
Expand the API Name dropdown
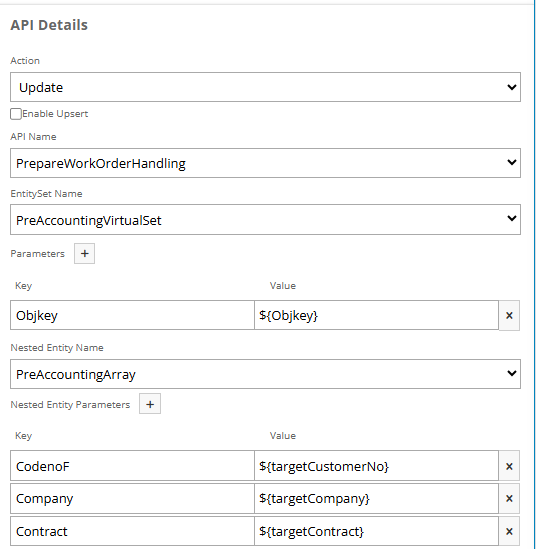pos(265,163)
